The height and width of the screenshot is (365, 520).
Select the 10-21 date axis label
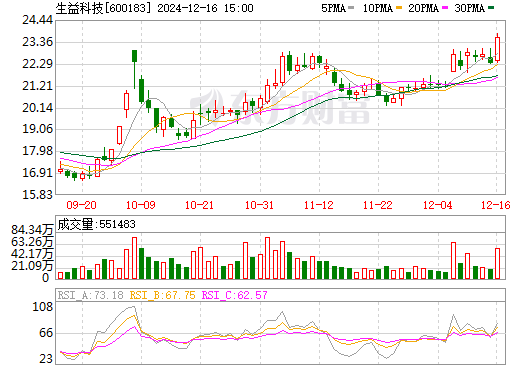click(199, 205)
